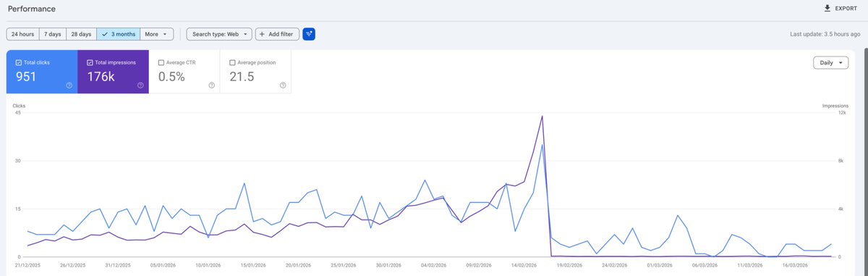
Task: Expand the Daily granularity dropdown
Action: [x=830, y=63]
